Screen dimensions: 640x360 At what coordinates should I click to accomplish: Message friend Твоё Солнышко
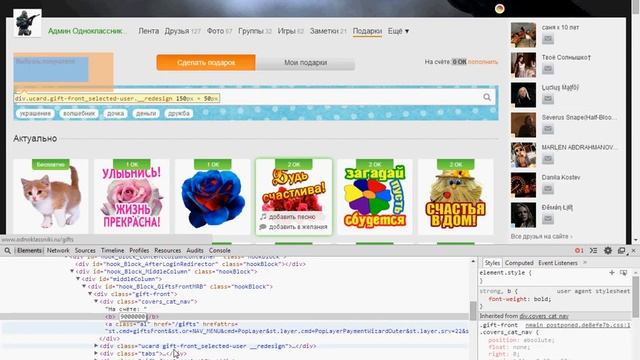(x=548, y=69)
